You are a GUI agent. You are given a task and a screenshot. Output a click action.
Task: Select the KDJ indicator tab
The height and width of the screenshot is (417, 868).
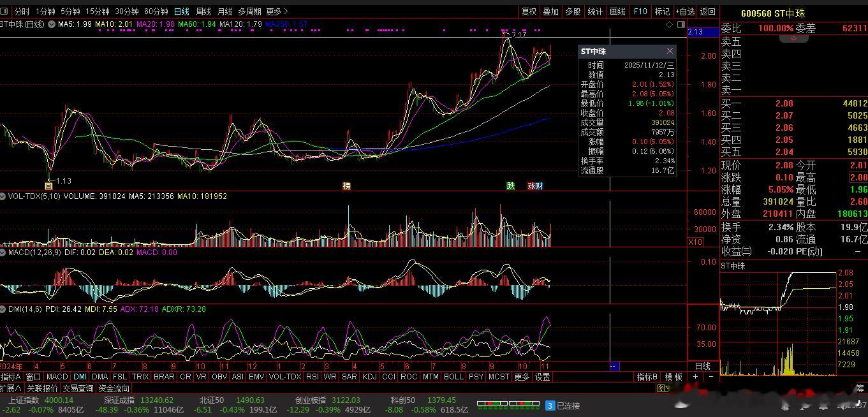click(x=369, y=377)
